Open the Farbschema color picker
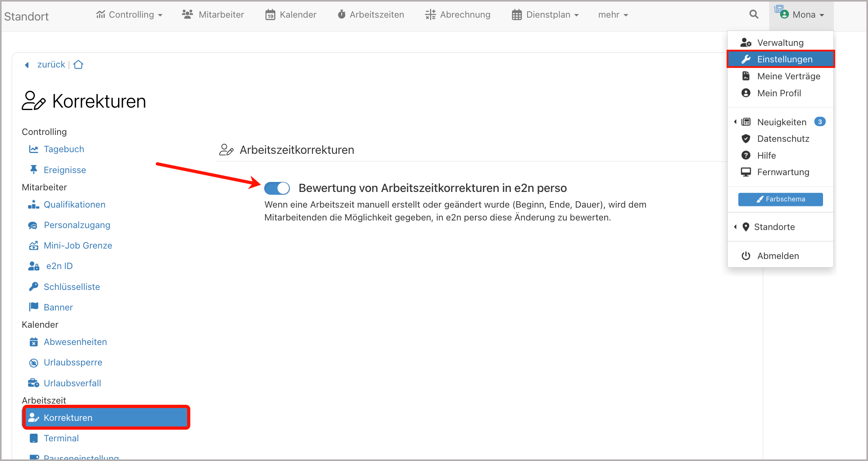Viewport: 868px width, 461px height. [780, 199]
